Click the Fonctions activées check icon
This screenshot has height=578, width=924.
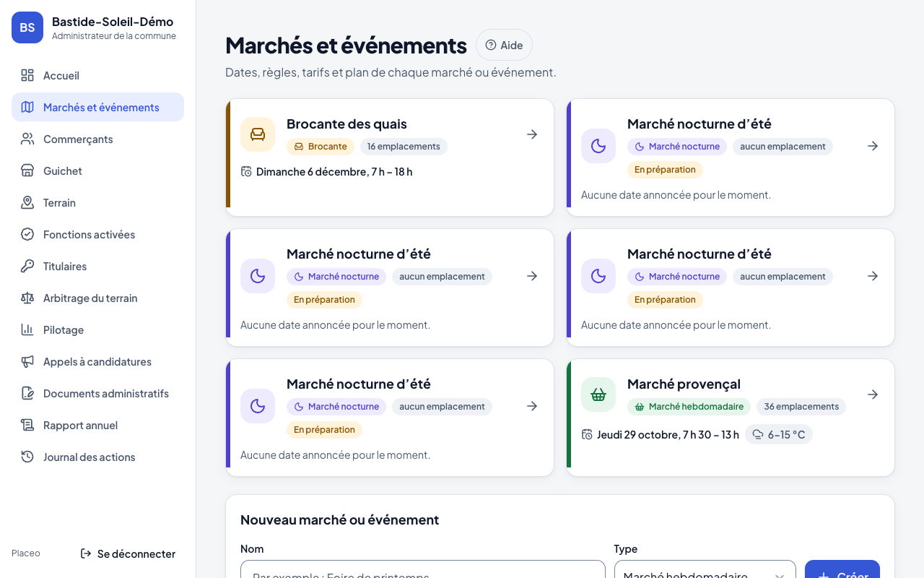[27, 234]
